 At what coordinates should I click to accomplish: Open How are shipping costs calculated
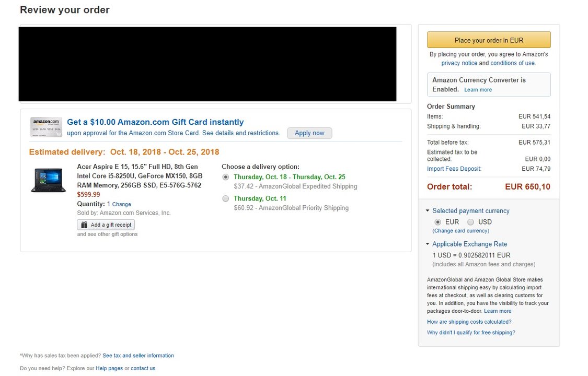[469, 322]
